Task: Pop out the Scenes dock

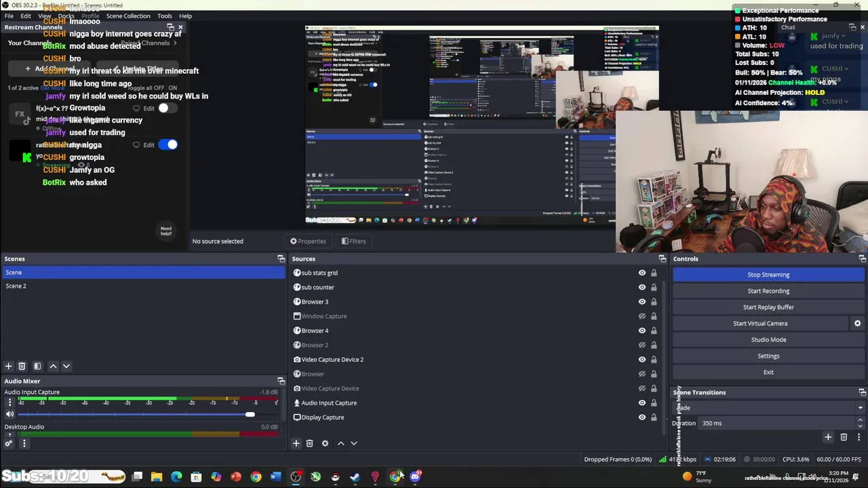Action: point(281,259)
